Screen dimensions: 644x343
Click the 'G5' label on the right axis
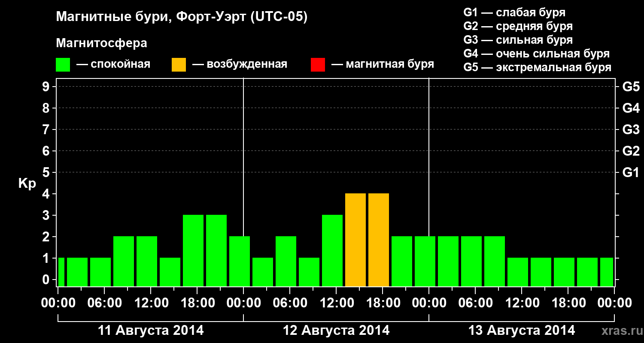[631, 87]
